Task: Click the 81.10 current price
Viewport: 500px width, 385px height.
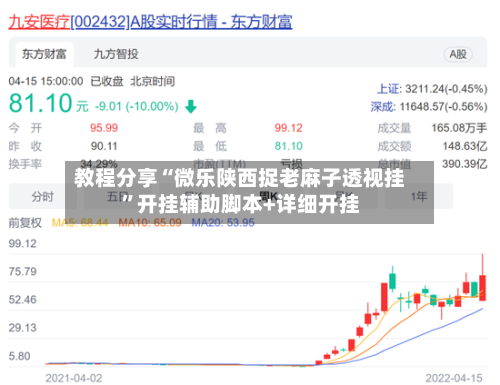Action: pyautogui.click(x=40, y=103)
